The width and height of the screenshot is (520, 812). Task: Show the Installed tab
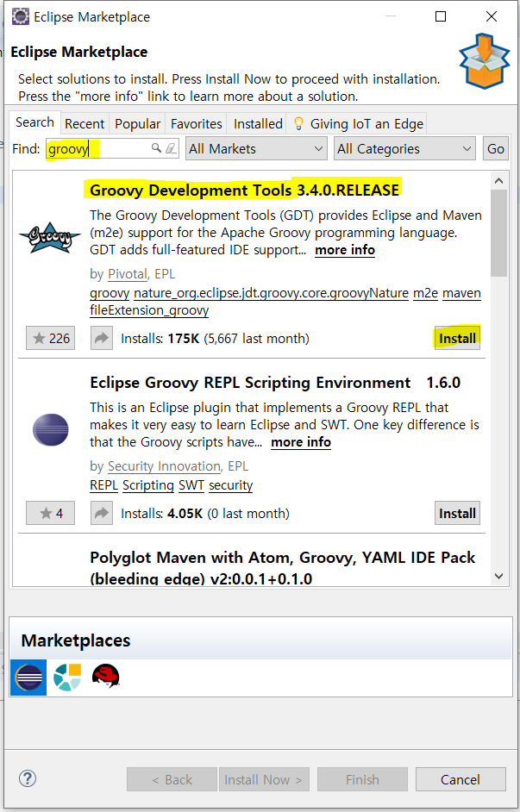tap(258, 124)
